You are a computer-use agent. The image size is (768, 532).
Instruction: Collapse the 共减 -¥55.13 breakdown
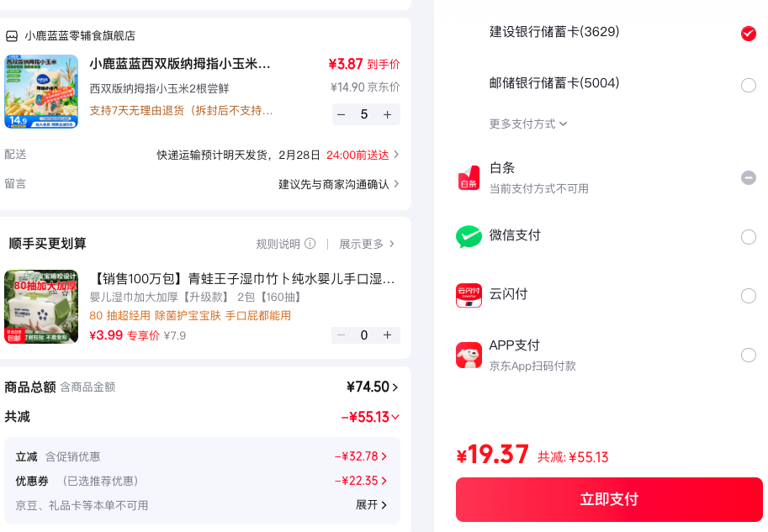tap(370, 417)
